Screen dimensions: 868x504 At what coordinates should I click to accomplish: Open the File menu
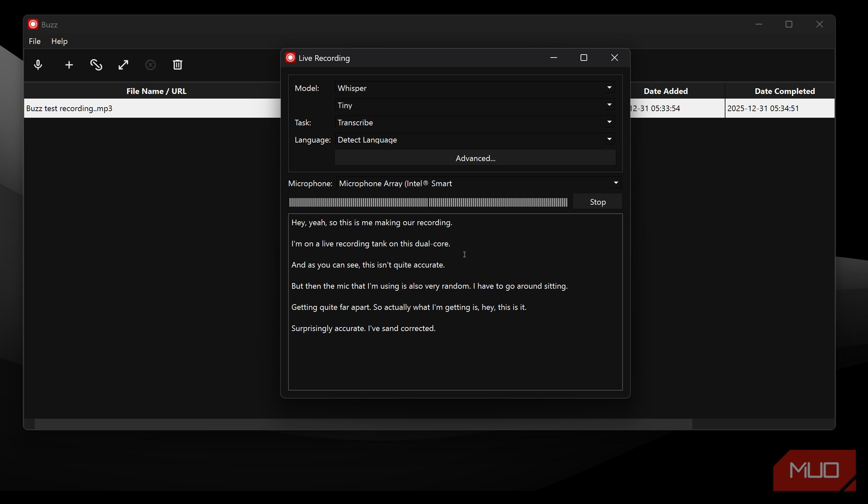34,41
